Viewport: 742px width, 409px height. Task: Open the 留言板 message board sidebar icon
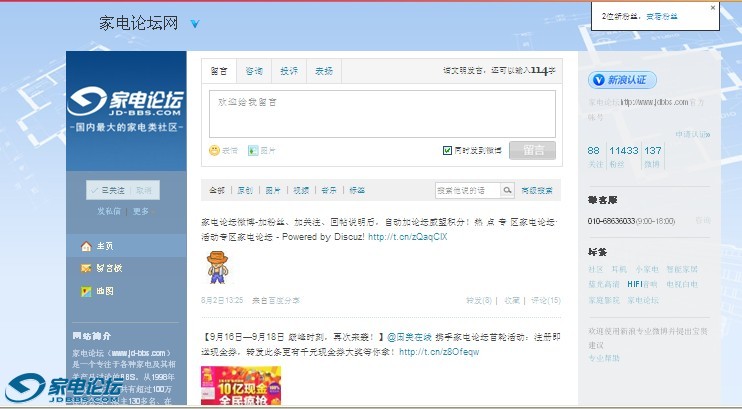pyautogui.click(x=86, y=268)
